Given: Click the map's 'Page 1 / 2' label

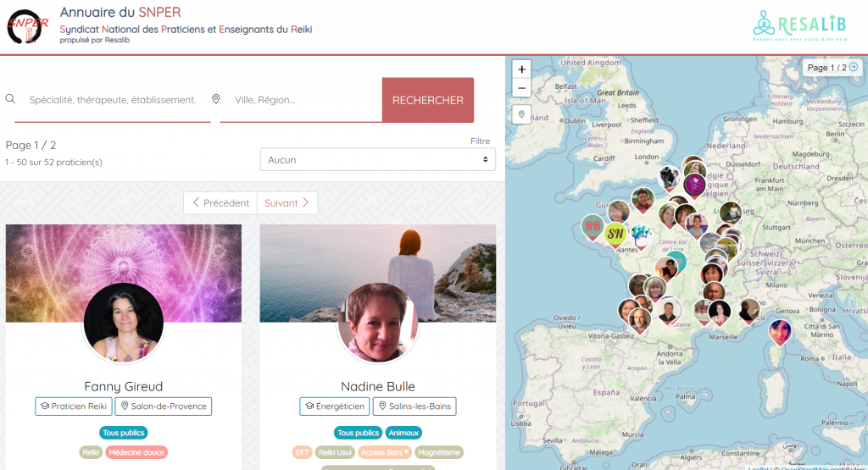Looking at the screenshot, I should point(826,68).
